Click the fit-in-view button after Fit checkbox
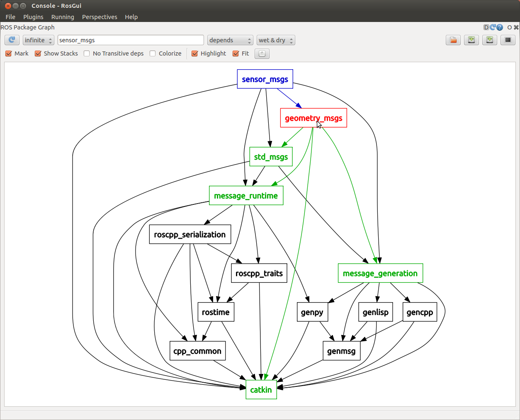520x420 pixels. [262, 53]
